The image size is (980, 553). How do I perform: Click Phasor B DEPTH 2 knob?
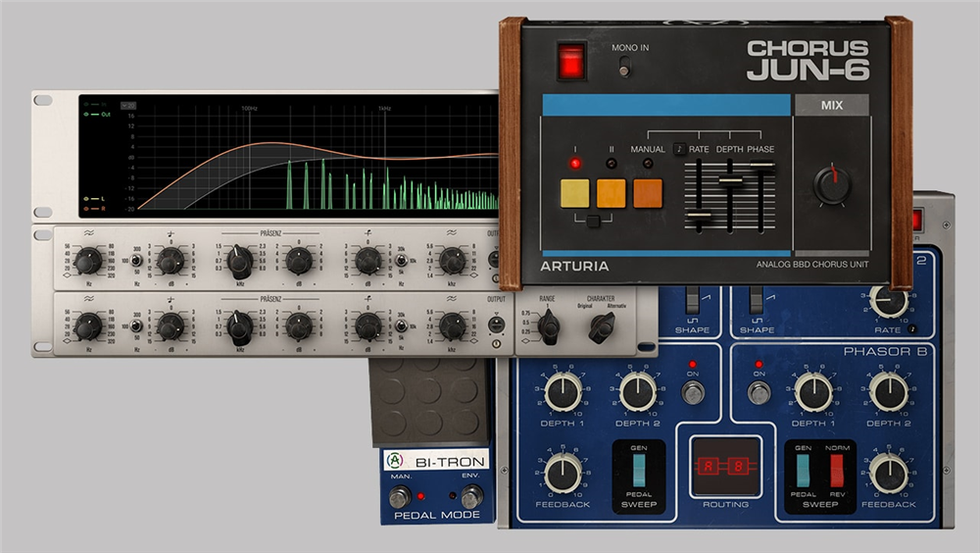coord(888,392)
